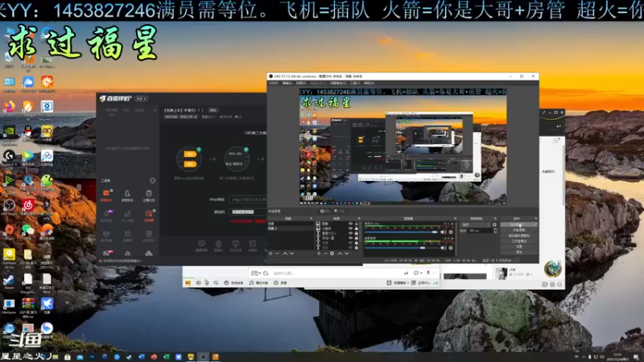Open the mode dropdown beside 直播伴侣 logo
This screenshot has height=362, width=644.
pyautogui.click(x=141, y=99)
